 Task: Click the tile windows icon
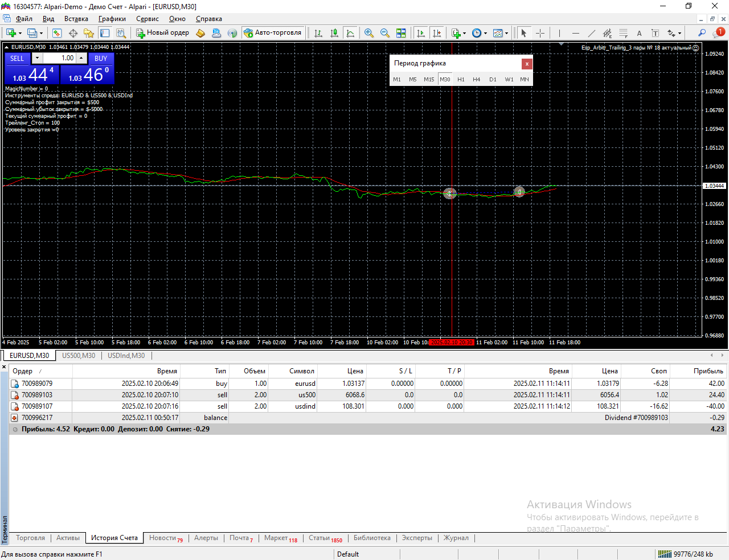point(401,33)
